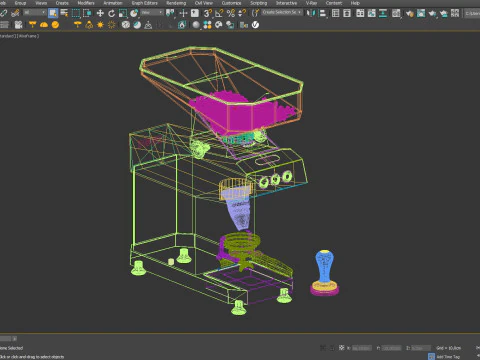Click the Mirror tool icon
The image size is (480, 360).
coord(311,13)
